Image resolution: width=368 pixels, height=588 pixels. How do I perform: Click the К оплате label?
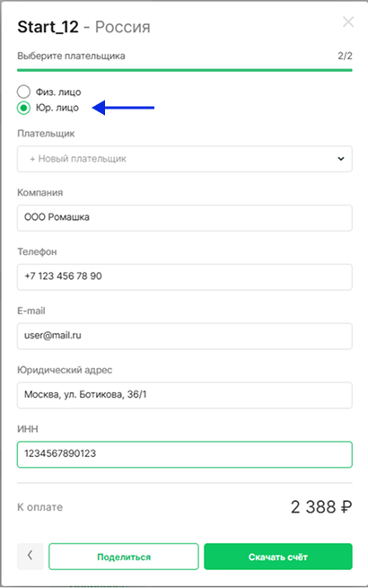point(39,507)
